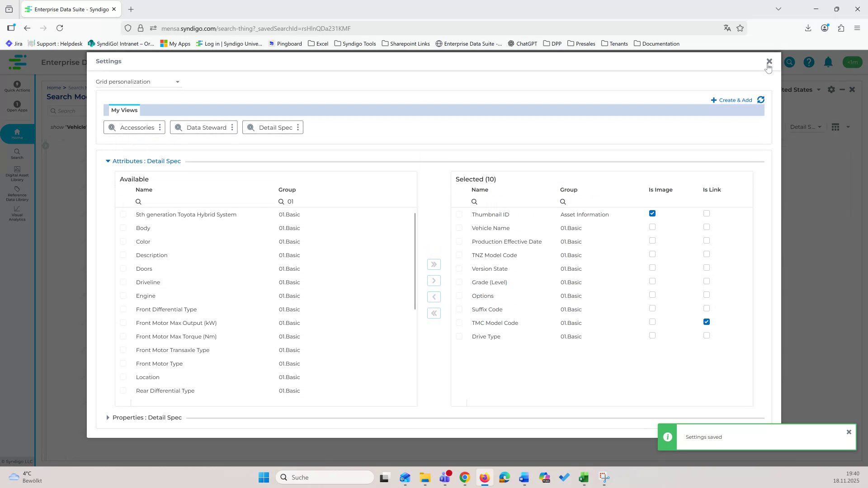This screenshot has height=488, width=868.
Task: Click the refresh icon next to Create & Add
Action: pos(761,100)
